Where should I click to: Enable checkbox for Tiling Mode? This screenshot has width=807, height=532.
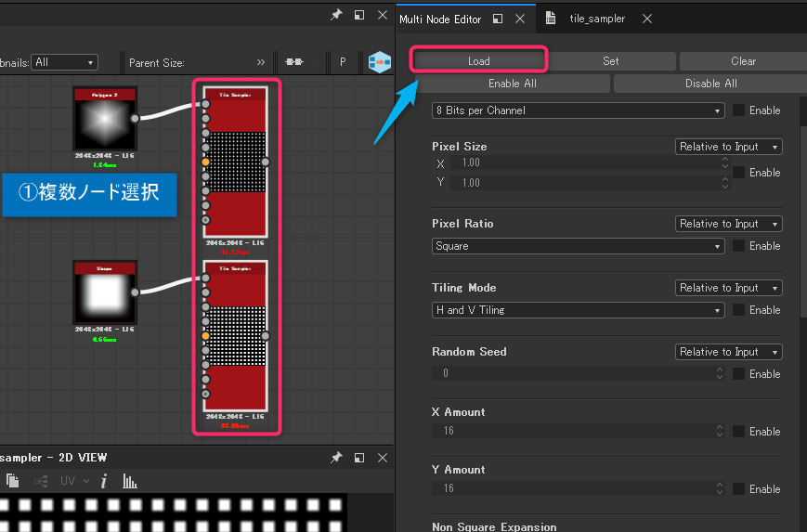738,310
